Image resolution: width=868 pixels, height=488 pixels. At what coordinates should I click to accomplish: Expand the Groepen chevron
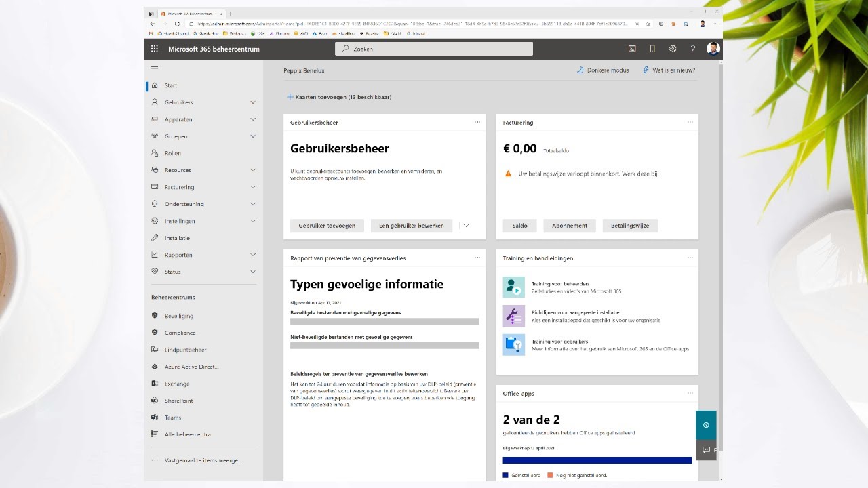click(253, 136)
